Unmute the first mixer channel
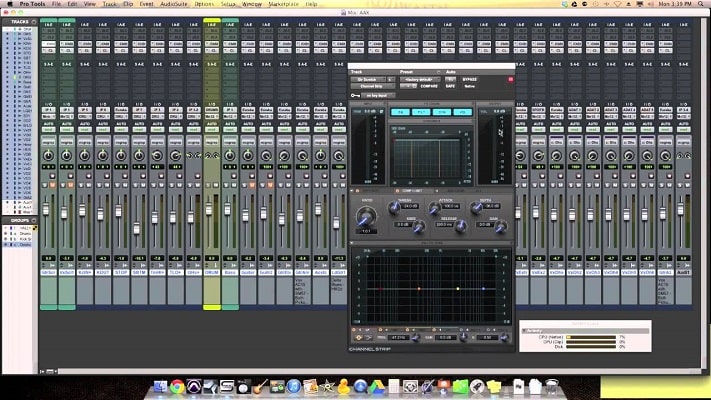 [x=52, y=185]
